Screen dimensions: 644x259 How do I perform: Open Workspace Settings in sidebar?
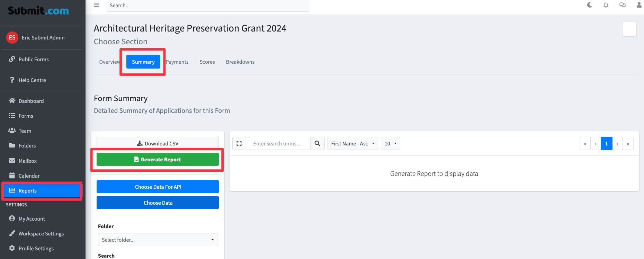pos(41,233)
